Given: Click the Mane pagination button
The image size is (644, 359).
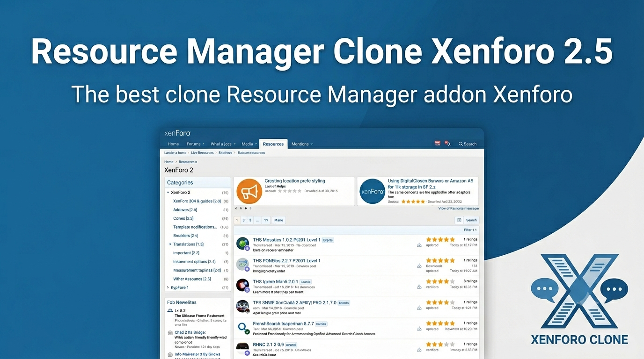Looking at the screenshot, I should click(278, 220).
